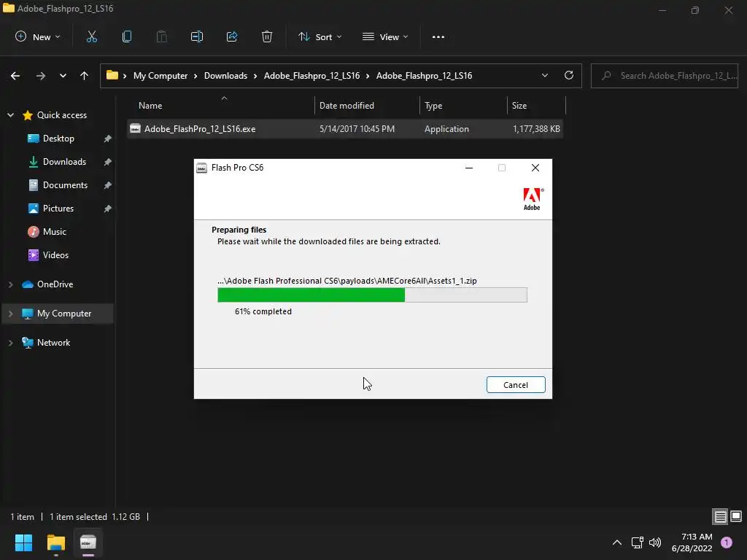Close the Flash Pro CS6 dialog
This screenshot has width=747, height=560.
pos(535,168)
